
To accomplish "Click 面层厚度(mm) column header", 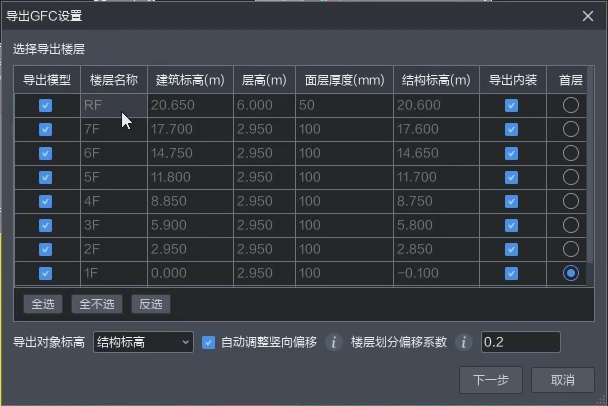I will (344, 80).
